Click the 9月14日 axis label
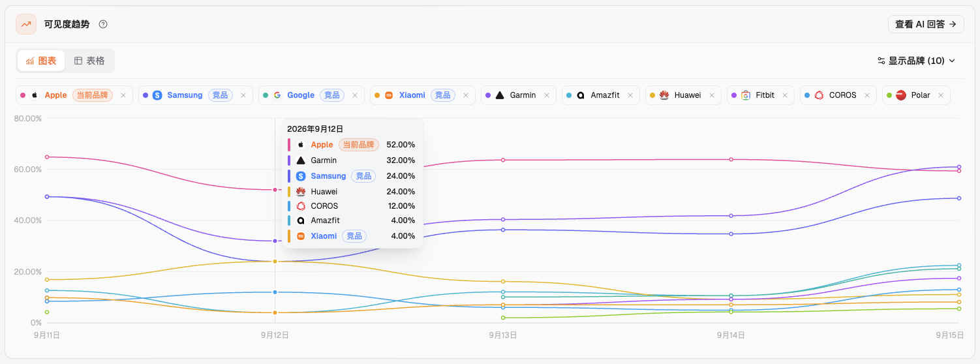Viewport: 980px width, 364px height. [x=731, y=335]
